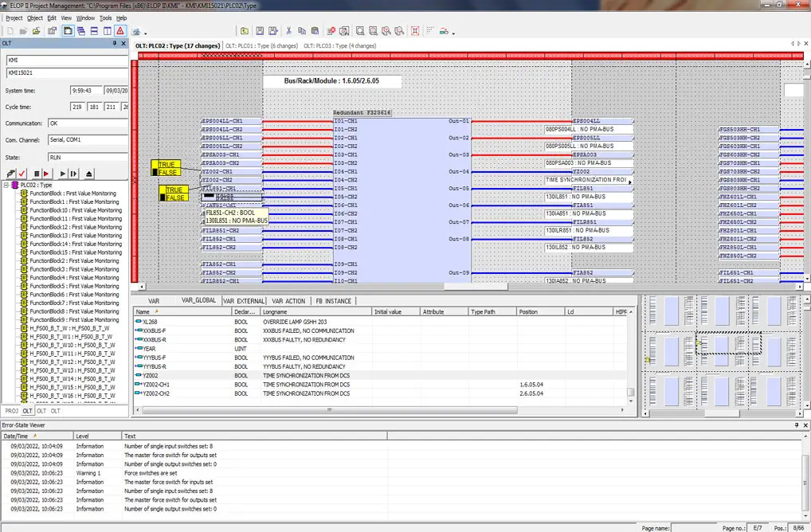The width and height of the screenshot is (811, 532).
Task: Click the scissors cut icon in toolbar
Action: pos(288,31)
